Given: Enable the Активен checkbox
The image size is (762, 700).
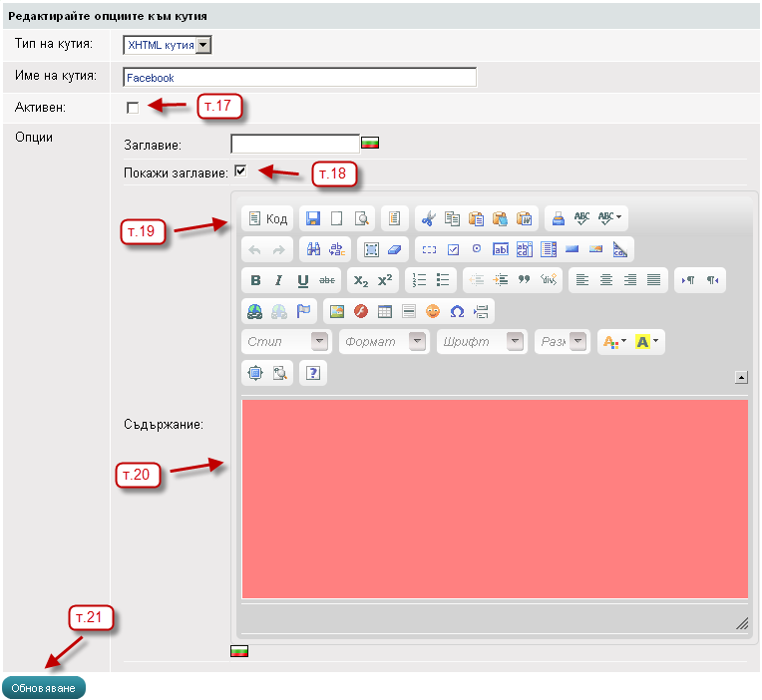Looking at the screenshot, I should click(133, 108).
